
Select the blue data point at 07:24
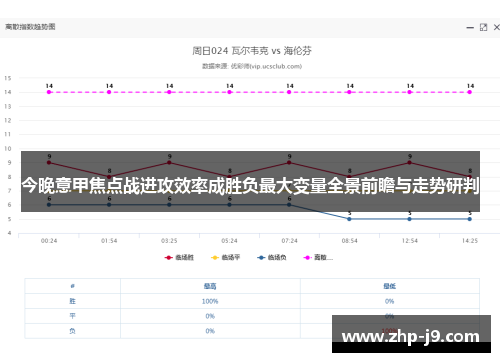tap(289, 205)
